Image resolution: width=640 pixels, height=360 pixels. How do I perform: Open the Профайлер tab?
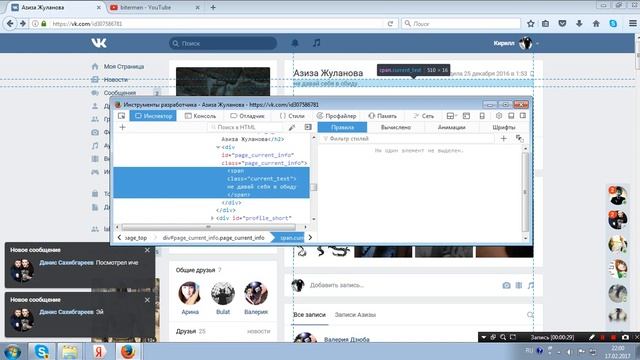point(336,116)
